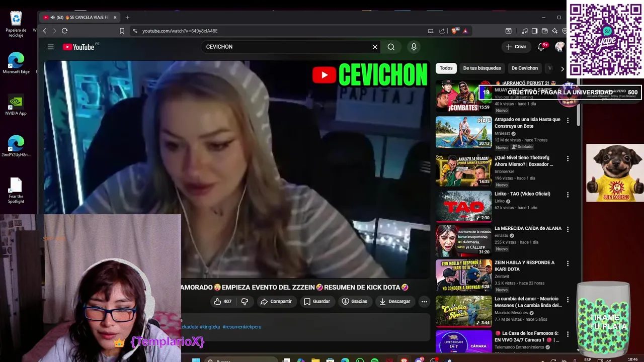Open the Brave Shields lion icon
This screenshot has width=644, height=362.
coord(454,31)
